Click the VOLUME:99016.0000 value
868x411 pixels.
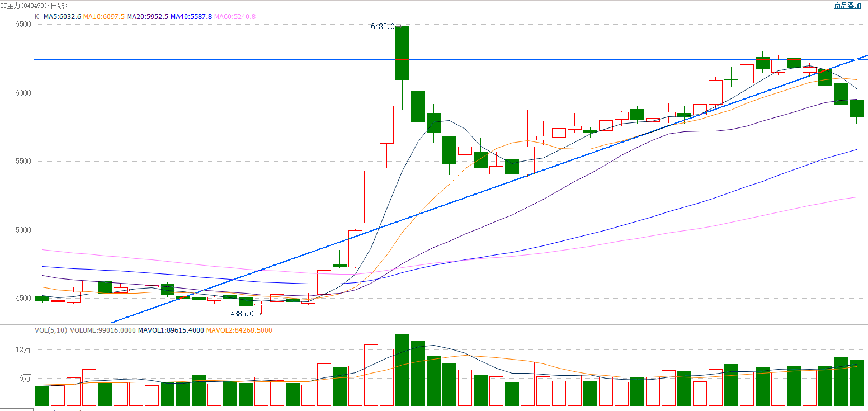103,330
